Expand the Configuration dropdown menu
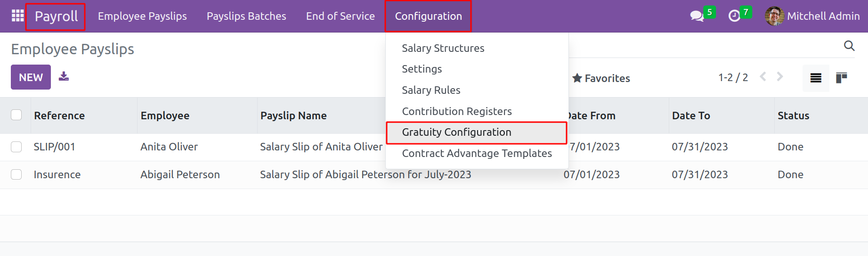 428,16
